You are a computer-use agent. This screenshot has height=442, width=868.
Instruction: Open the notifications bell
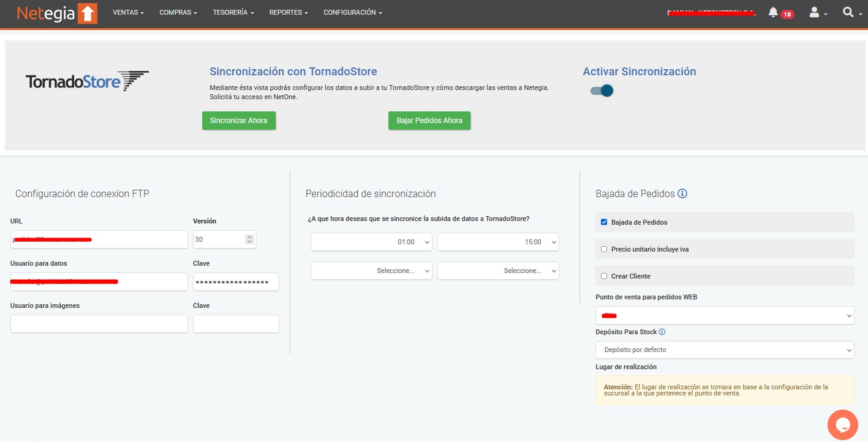(x=773, y=12)
